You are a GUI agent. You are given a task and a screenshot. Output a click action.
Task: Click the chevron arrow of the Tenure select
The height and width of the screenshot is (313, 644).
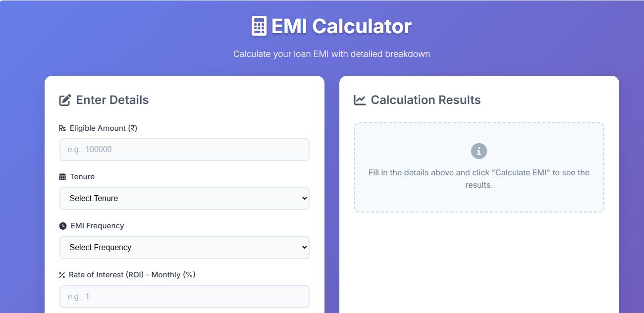[304, 198]
